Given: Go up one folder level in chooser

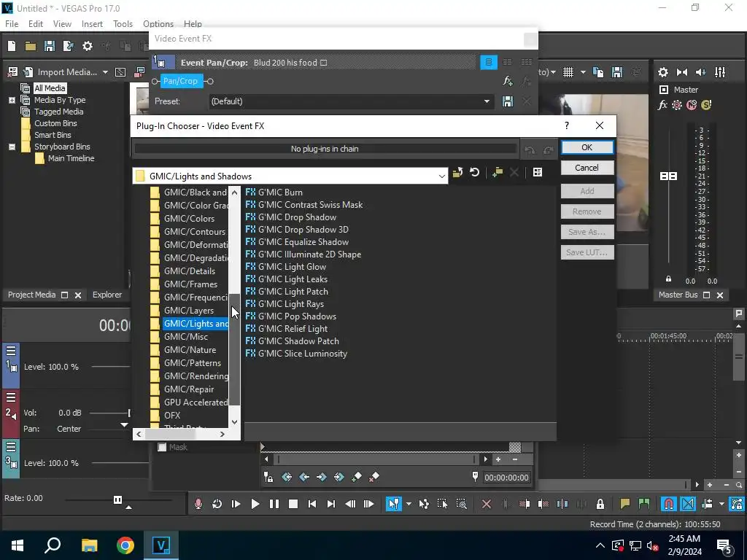Looking at the screenshot, I should pyautogui.click(x=457, y=172).
